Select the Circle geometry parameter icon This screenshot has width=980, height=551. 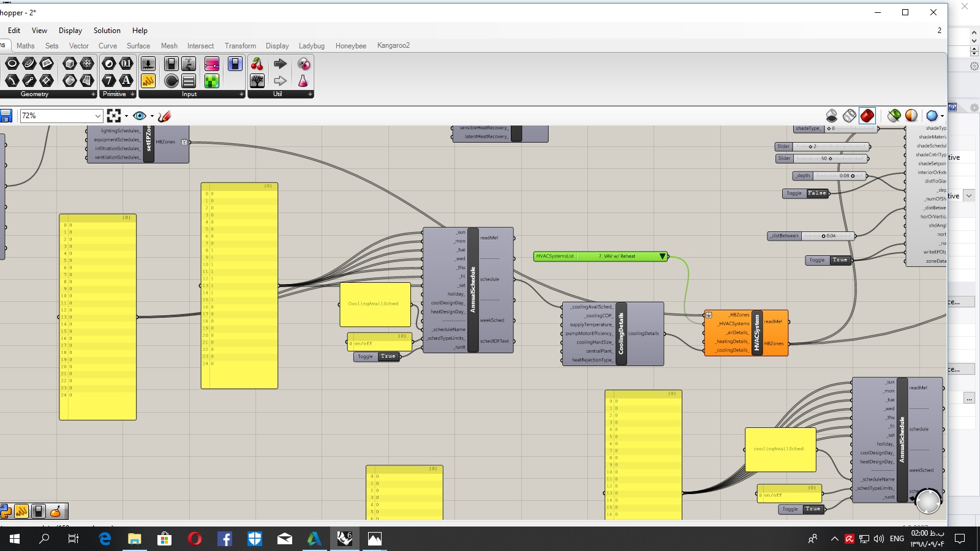[x=12, y=63]
